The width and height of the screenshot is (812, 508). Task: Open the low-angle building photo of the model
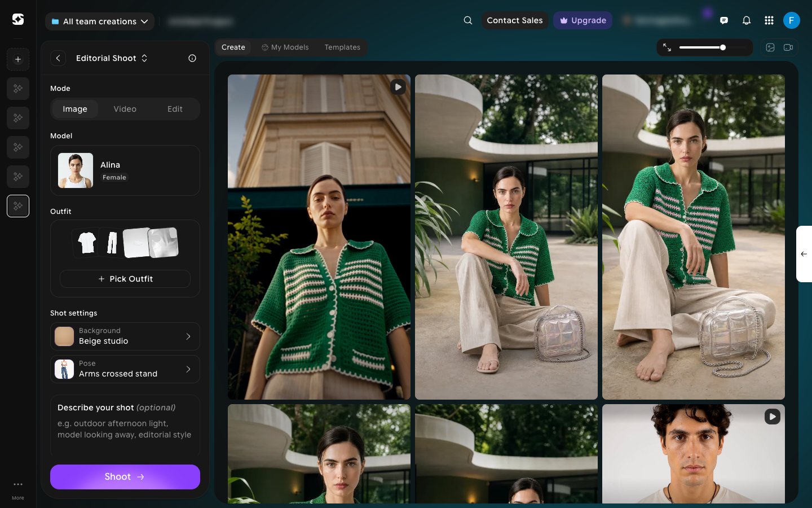click(319, 237)
